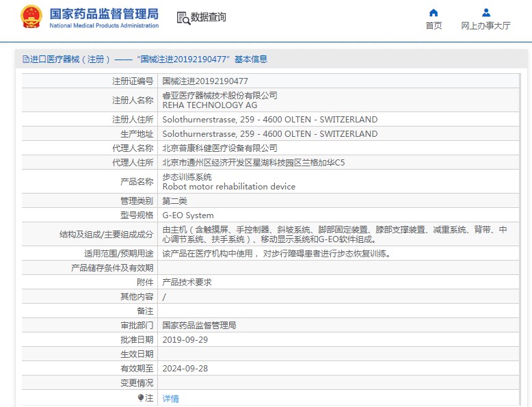Screen dimensions: 532x407
Task: Click the 型号规格 row label
Action: click(x=137, y=215)
